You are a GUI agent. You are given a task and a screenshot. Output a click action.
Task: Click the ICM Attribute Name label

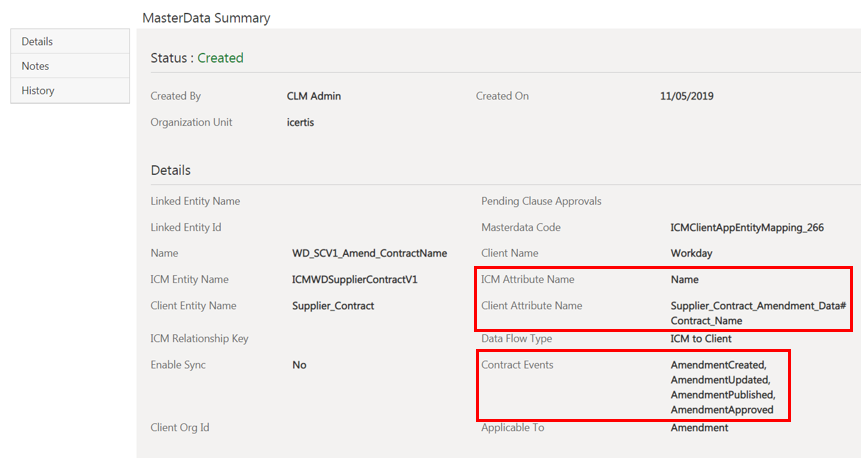(528, 280)
